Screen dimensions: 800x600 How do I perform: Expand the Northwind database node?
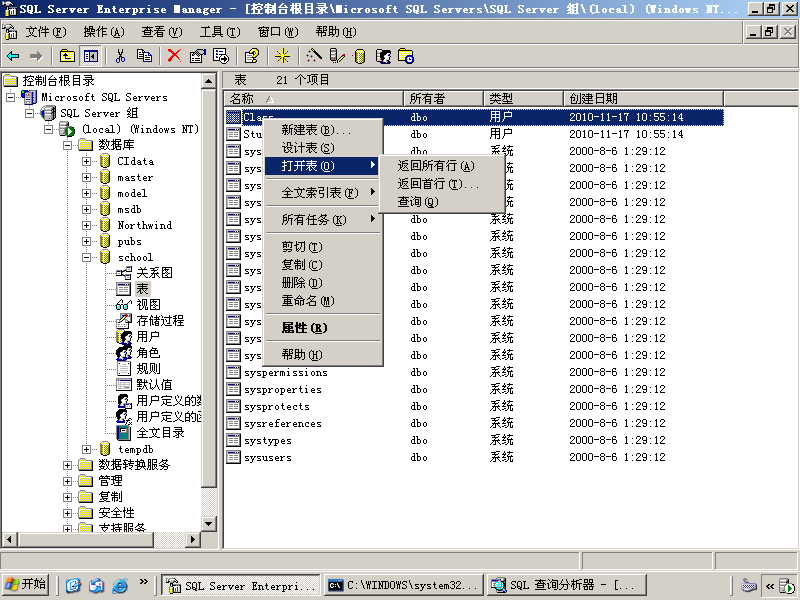(87, 225)
